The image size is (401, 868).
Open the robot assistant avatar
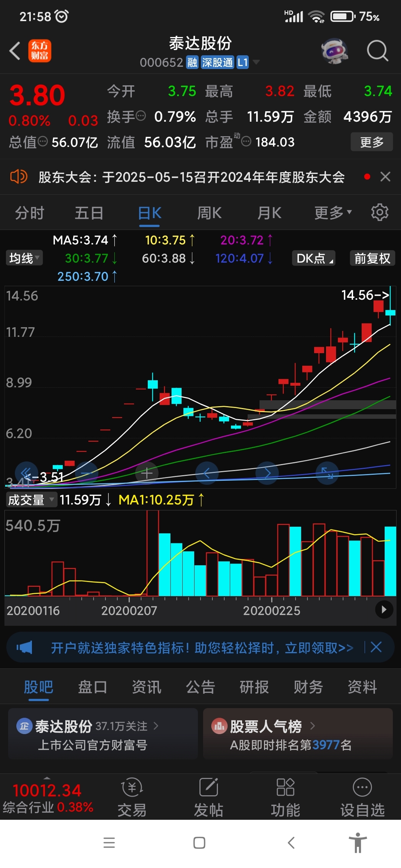(335, 51)
